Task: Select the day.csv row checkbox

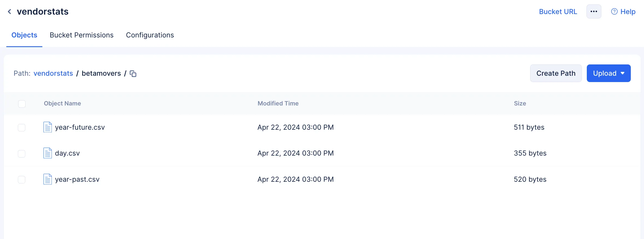Action: (22, 154)
